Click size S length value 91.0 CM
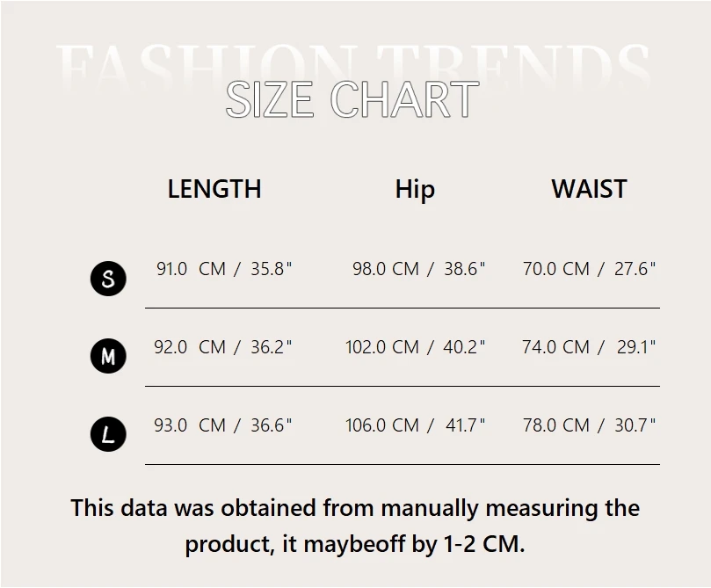The image size is (711, 588). [x=191, y=269]
